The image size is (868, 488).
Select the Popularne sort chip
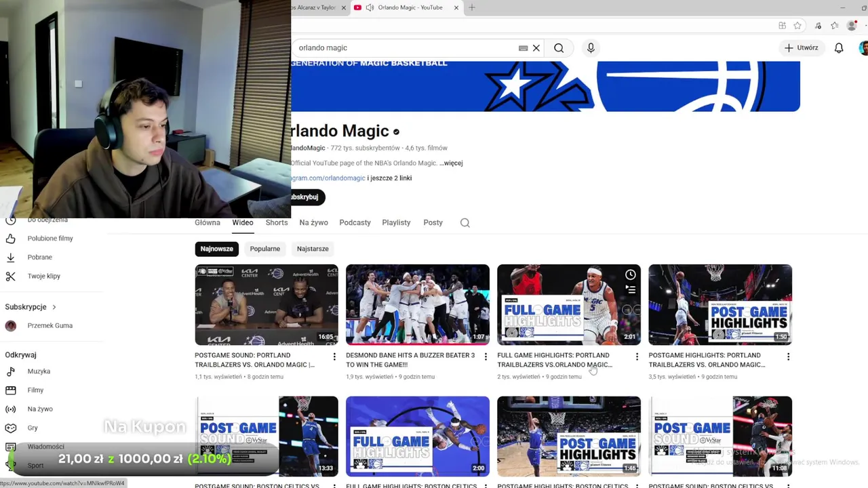pos(264,249)
